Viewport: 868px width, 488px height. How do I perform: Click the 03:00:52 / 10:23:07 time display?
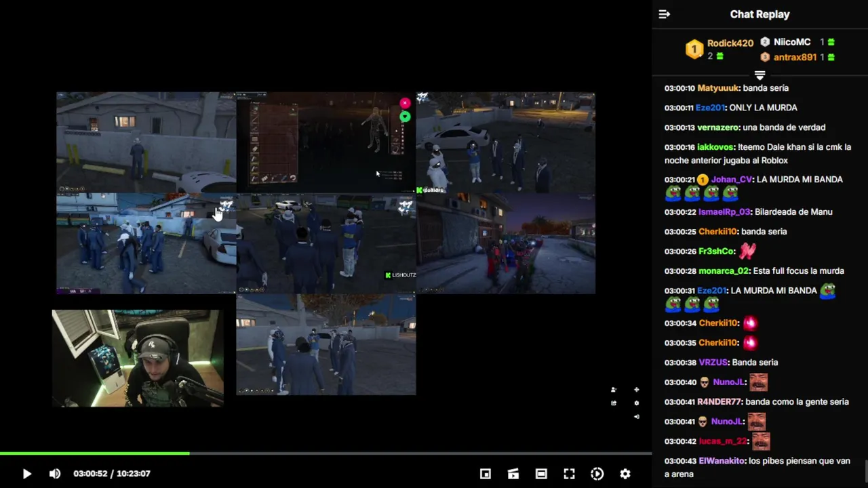point(112,474)
